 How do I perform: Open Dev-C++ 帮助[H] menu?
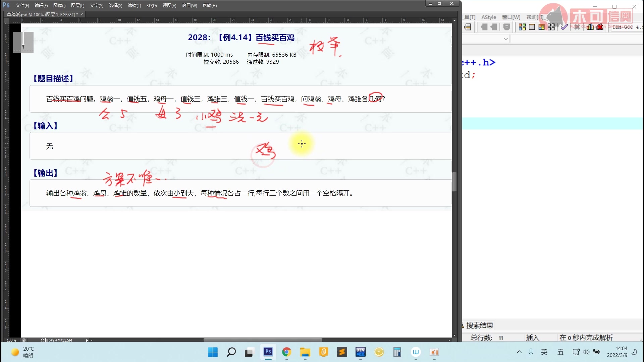point(535,17)
